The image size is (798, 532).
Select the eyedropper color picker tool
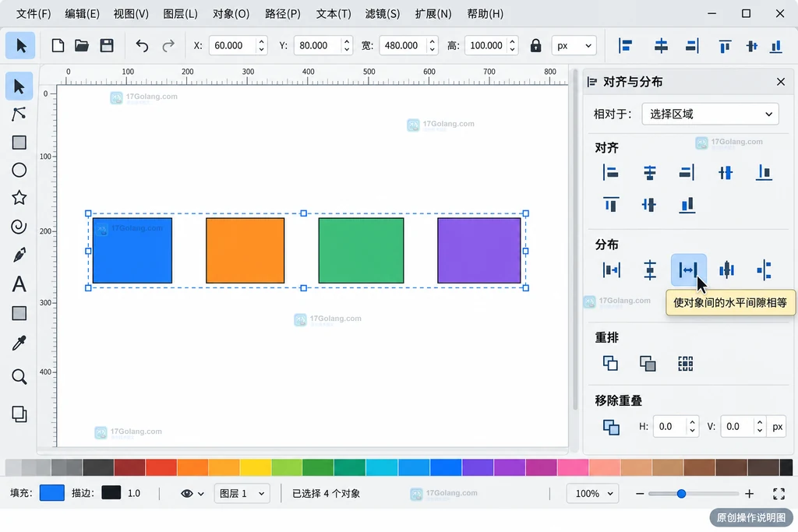click(19, 343)
